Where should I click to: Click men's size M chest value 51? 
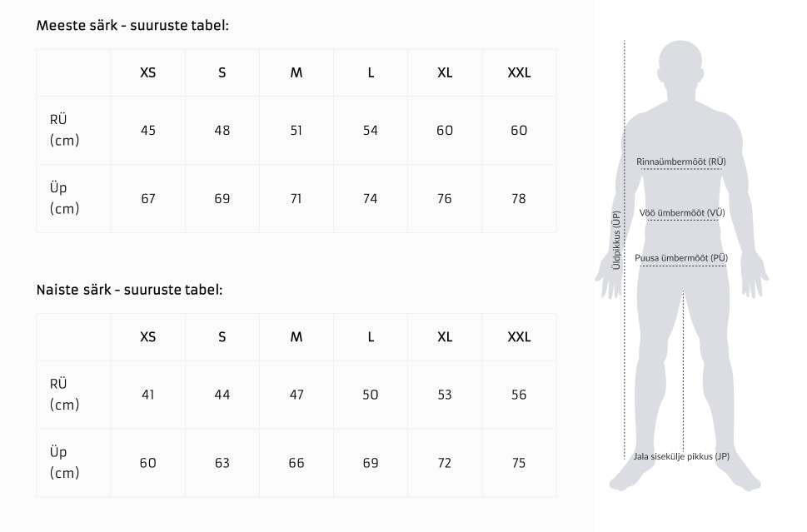pyautogui.click(x=296, y=131)
